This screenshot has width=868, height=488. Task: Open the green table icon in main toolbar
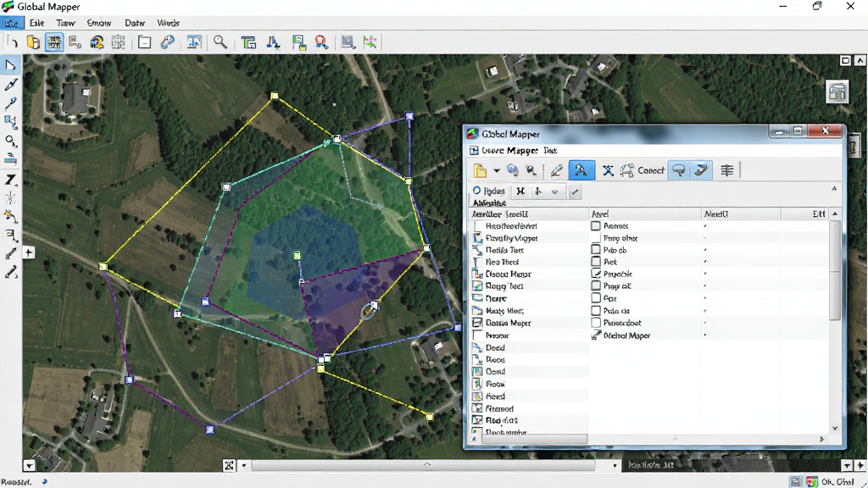[248, 42]
